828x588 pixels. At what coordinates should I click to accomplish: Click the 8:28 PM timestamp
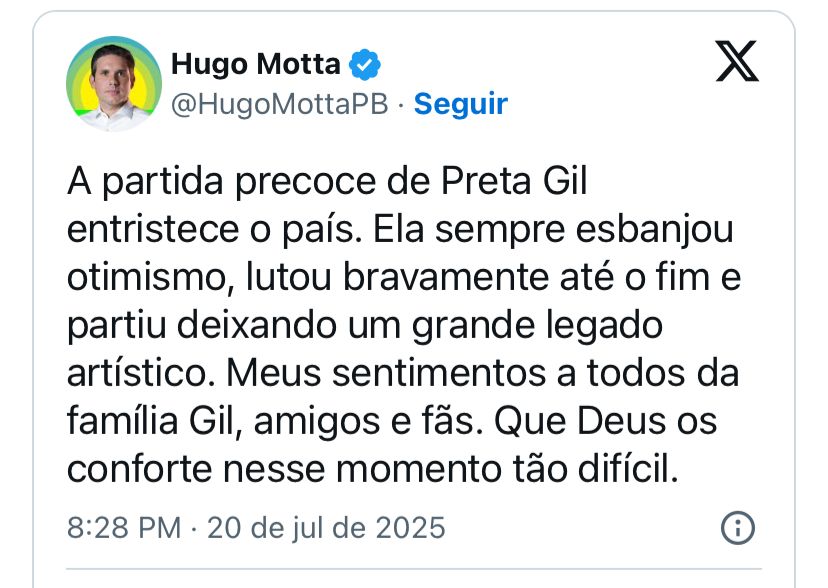124,527
